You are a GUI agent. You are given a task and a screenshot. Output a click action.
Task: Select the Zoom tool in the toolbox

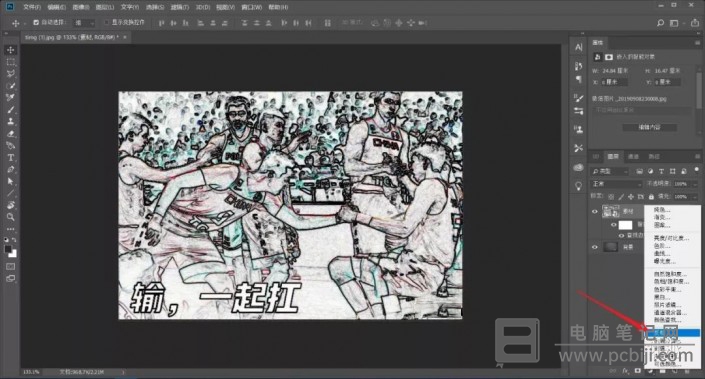click(10, 217)
